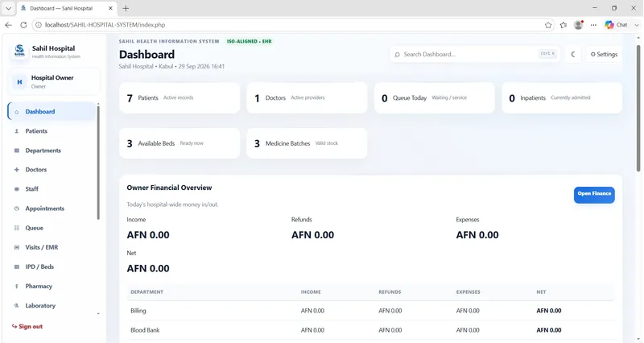Open Pharmacy in the sidebar menu
Screen dimensions: 644x343
pos(52,287)
